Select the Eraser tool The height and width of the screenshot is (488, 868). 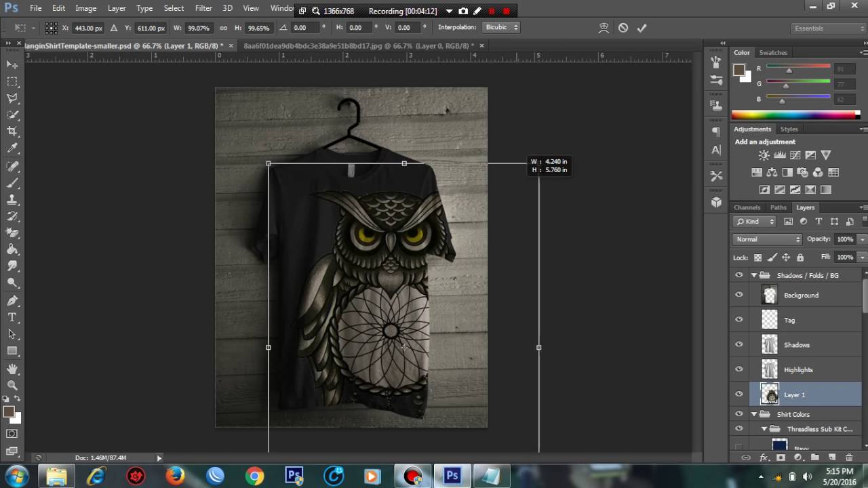point(12,233)
